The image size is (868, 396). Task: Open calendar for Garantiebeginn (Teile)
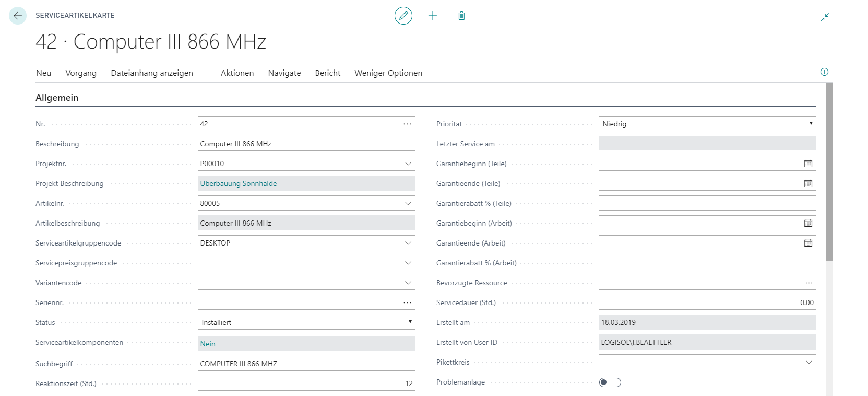click(x=808, y=164)
